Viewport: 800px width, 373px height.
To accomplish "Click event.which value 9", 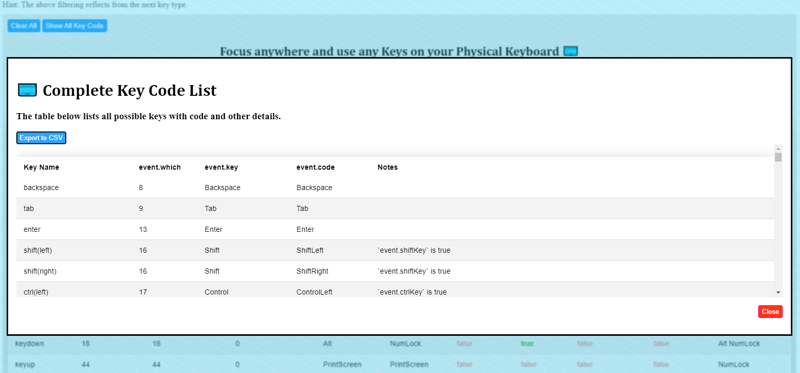I will pyautogui.click(x=141, y=209).
